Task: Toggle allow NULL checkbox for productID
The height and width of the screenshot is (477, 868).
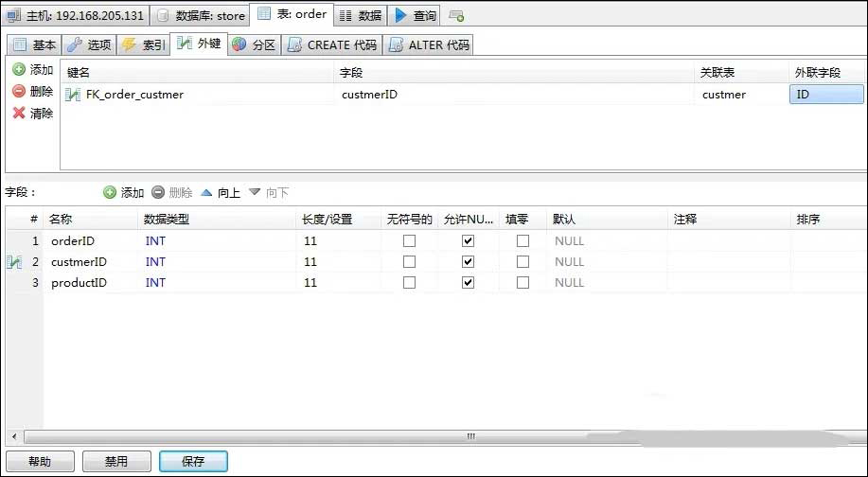Action: (468, 282)
